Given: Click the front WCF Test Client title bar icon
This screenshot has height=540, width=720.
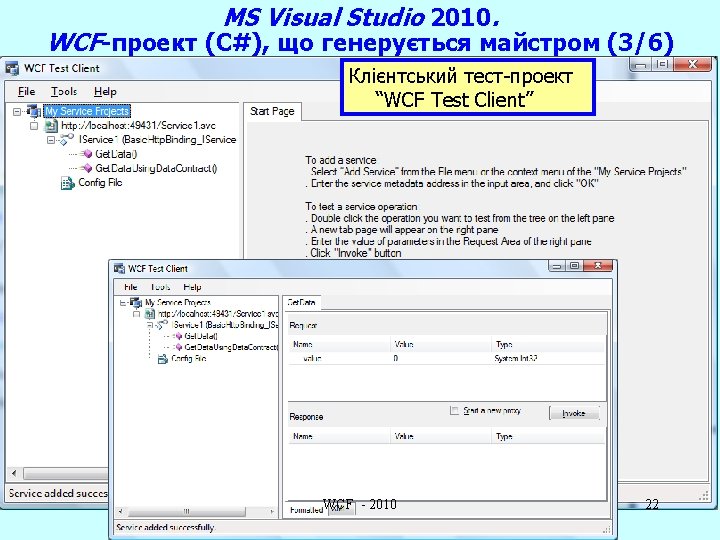Looking at the screenshot, I should click(119, 269).
